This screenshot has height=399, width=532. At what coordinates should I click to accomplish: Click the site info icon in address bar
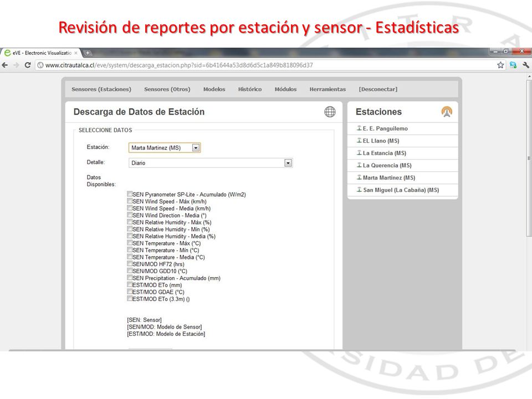(x=40, y=65)
